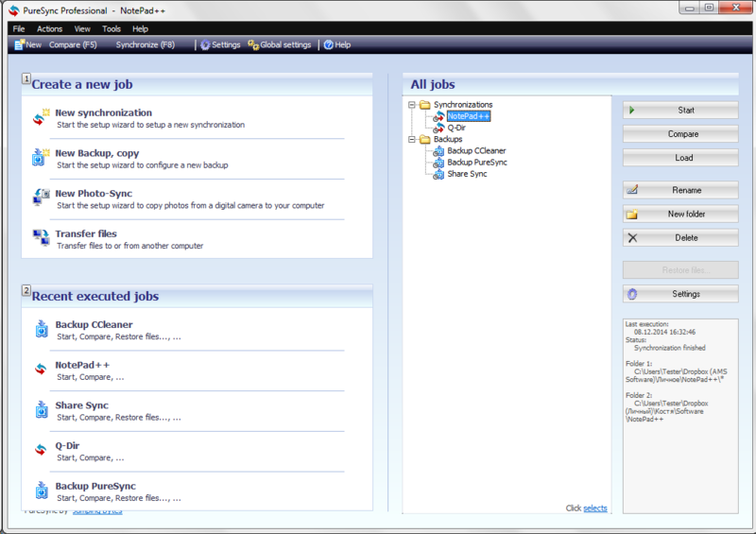Click the Global settings gears icon
The height and width of the screenshot is (534, 756).
coord(253,44)
